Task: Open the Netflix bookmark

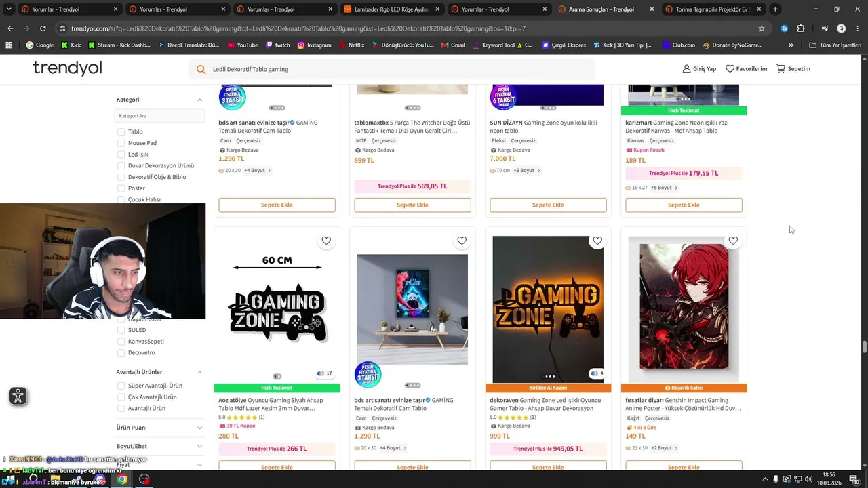Action: tap(351, 45)
